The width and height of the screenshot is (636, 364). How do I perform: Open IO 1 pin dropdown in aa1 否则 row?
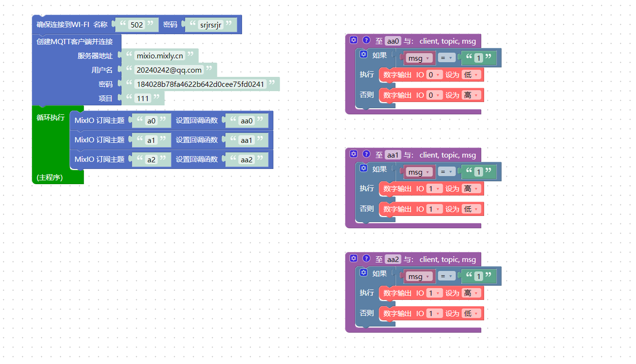[434, 209]
